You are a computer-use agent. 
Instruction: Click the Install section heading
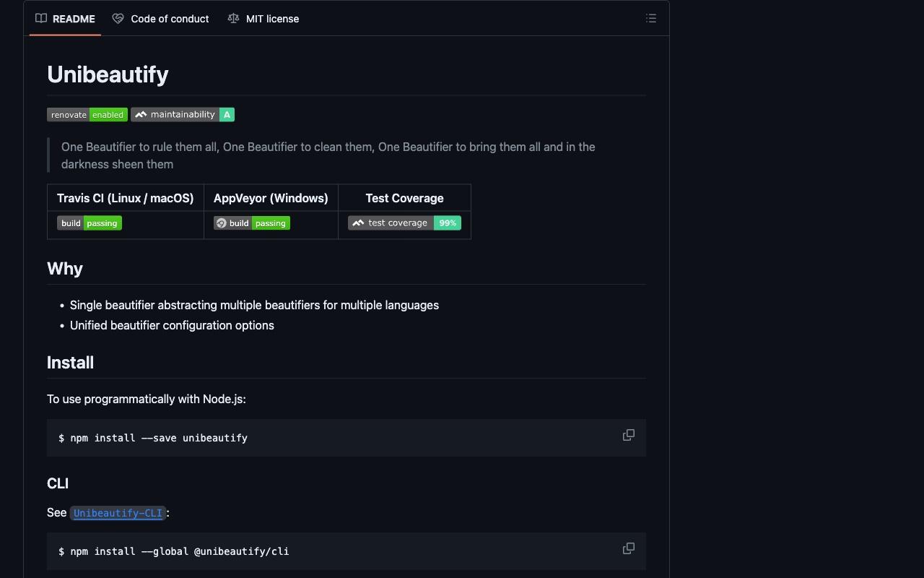70,363
